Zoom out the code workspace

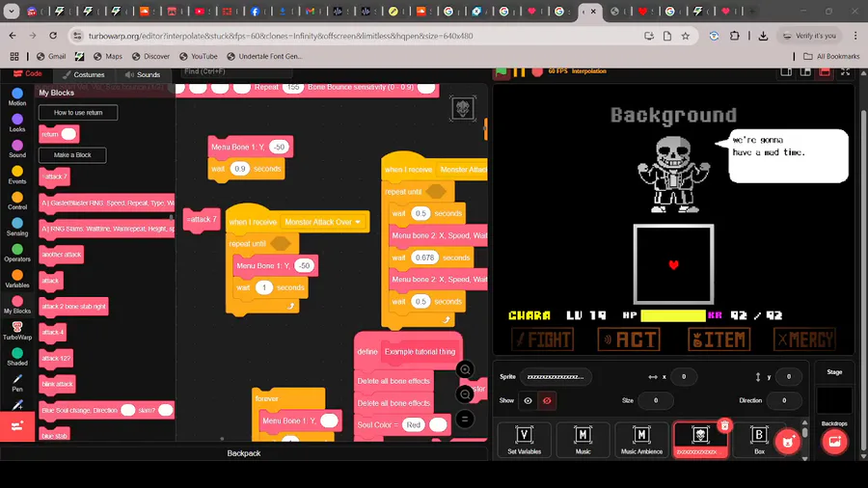click(465, 394)
